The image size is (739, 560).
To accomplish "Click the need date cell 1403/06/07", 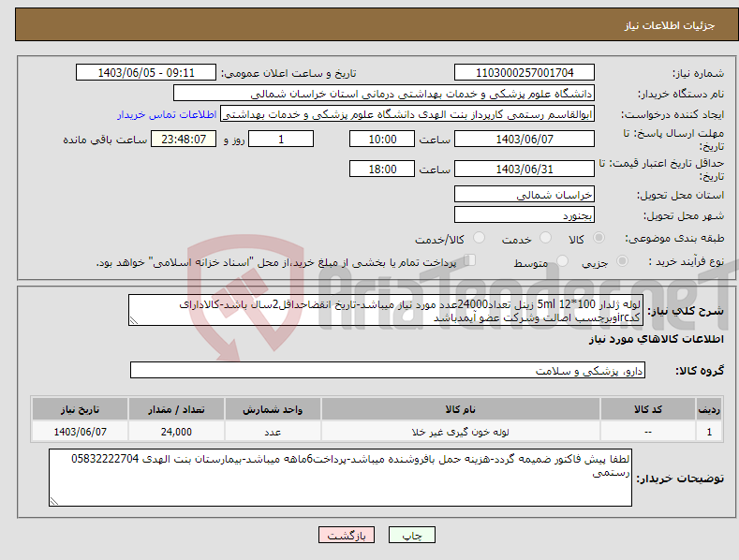I will pyautogui.click(x=81, y=432).
